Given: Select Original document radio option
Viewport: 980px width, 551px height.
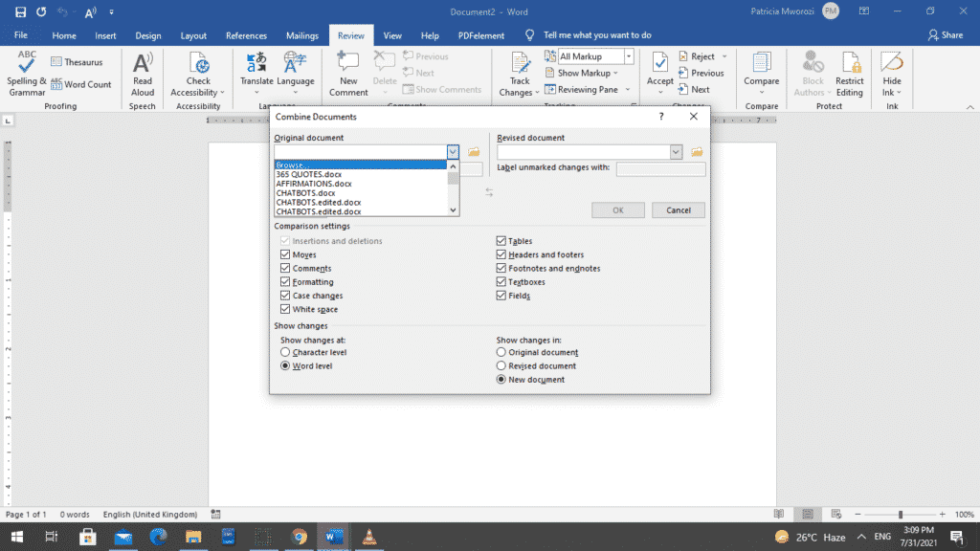Looking at the screenshot, I should click(x=501, y=352).
